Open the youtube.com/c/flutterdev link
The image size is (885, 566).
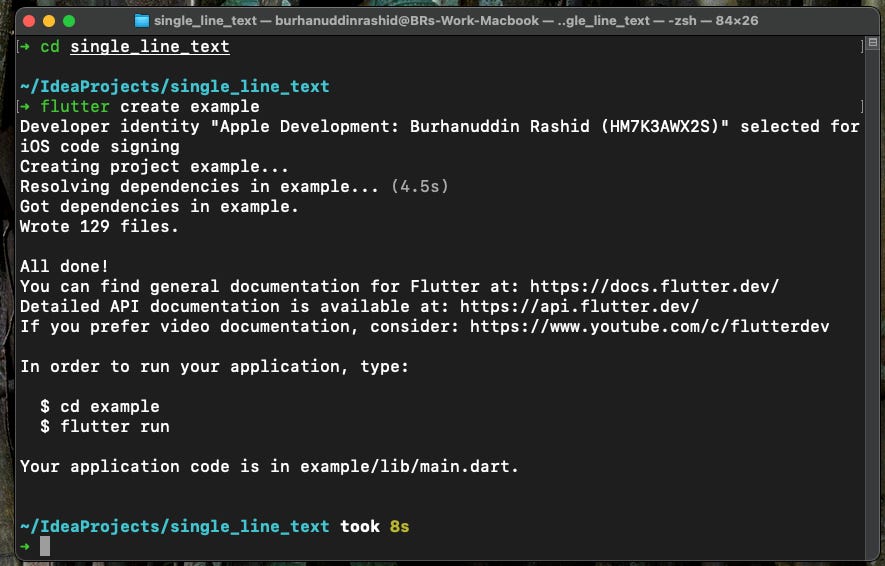coord(650,326)
